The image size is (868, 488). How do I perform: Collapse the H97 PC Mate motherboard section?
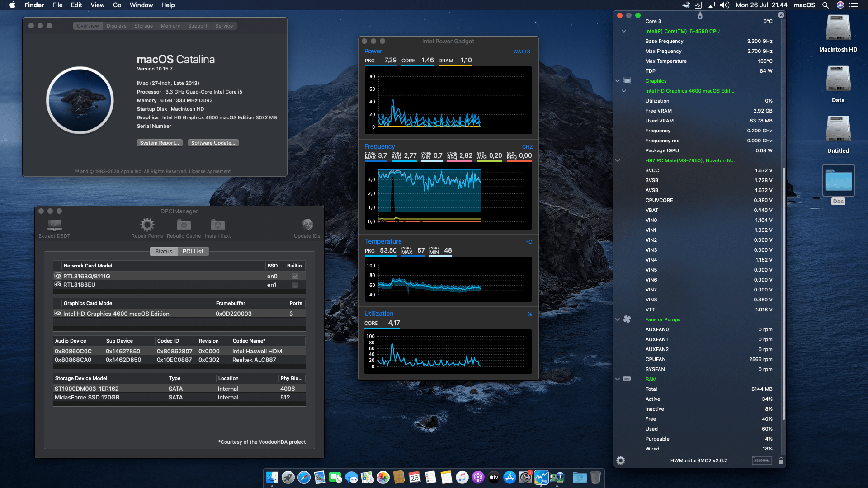pos(618,160)
